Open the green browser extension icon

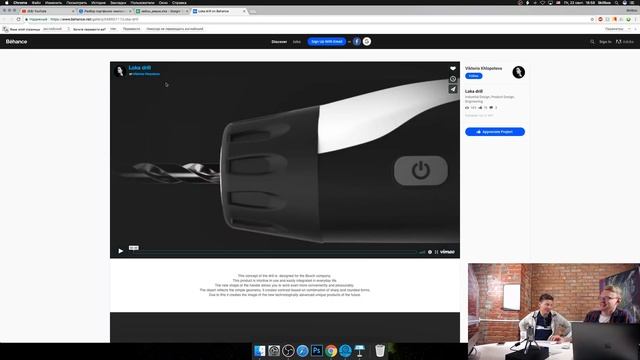pyautogui.click(x=628, y=19)
